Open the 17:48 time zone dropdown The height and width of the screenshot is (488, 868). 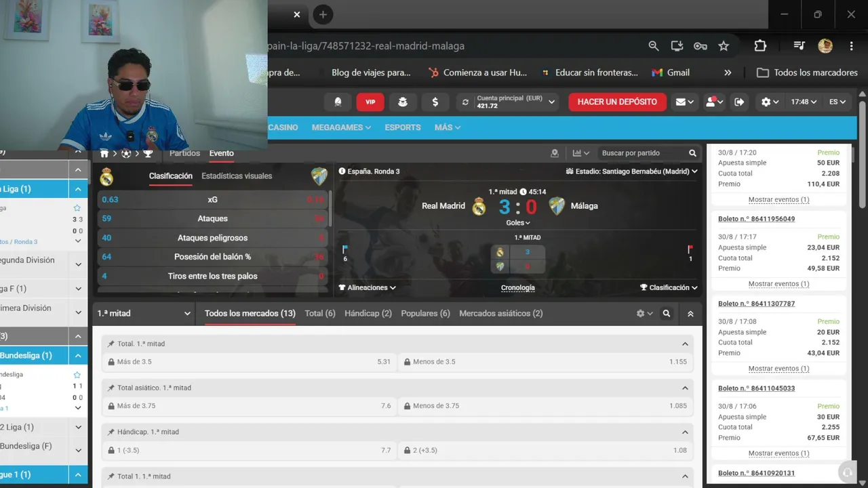(804, 102)
